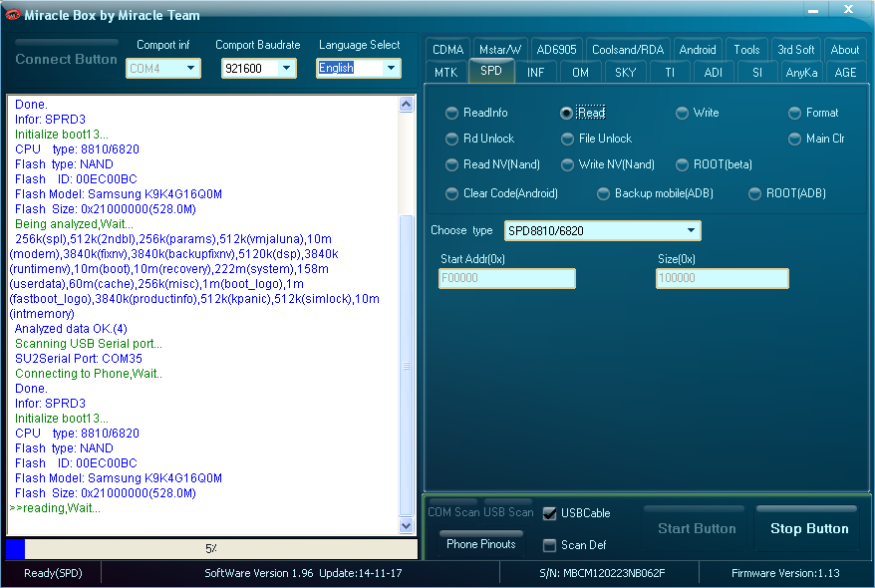Click the log panel scrollbar thumb
This screenshot has height=588, width=875.
(407, 366)
